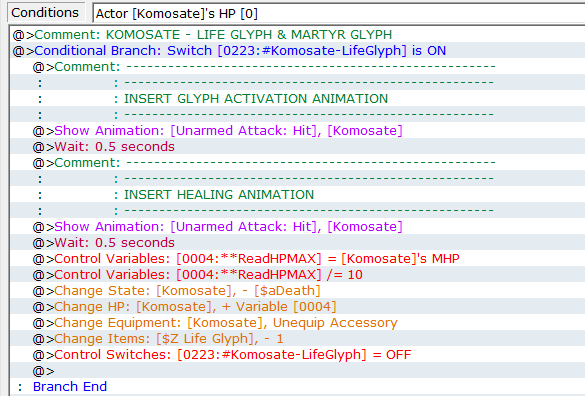Select the Change Equipment Unequip Accessory line
The height and width of the screenshot is (396, 585).
(x=298, y=323)
